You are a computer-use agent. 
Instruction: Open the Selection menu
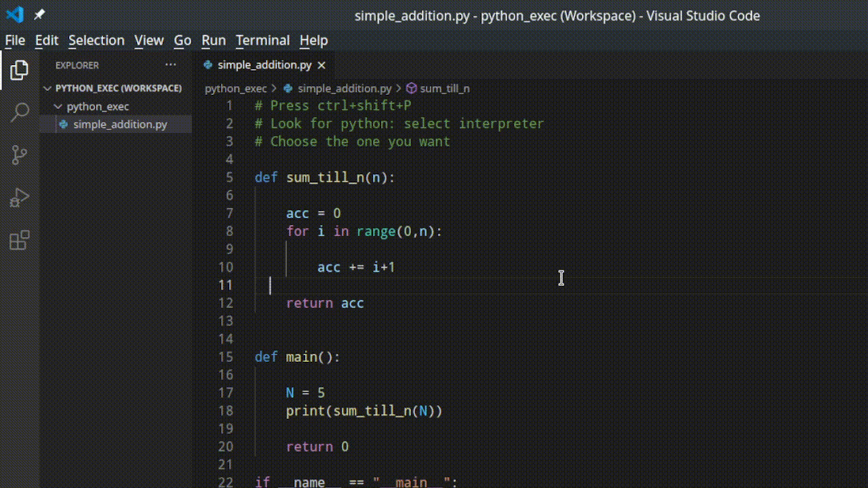coord(96,40)
